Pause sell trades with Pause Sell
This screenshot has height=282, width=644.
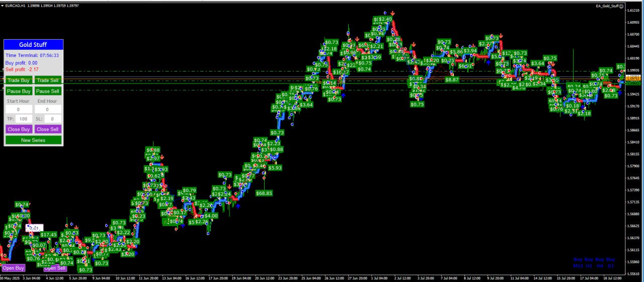(x=48, y=91)
